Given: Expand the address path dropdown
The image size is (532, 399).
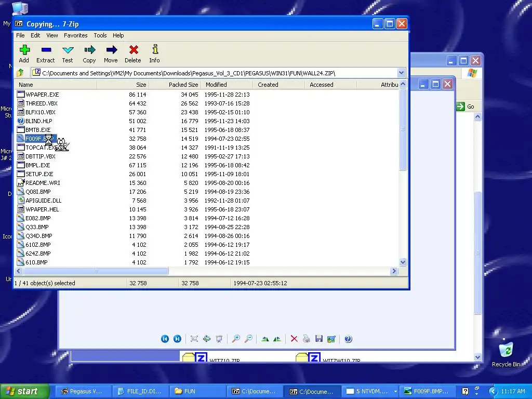Looking at the screenshot, I should [x=402, y=73].
